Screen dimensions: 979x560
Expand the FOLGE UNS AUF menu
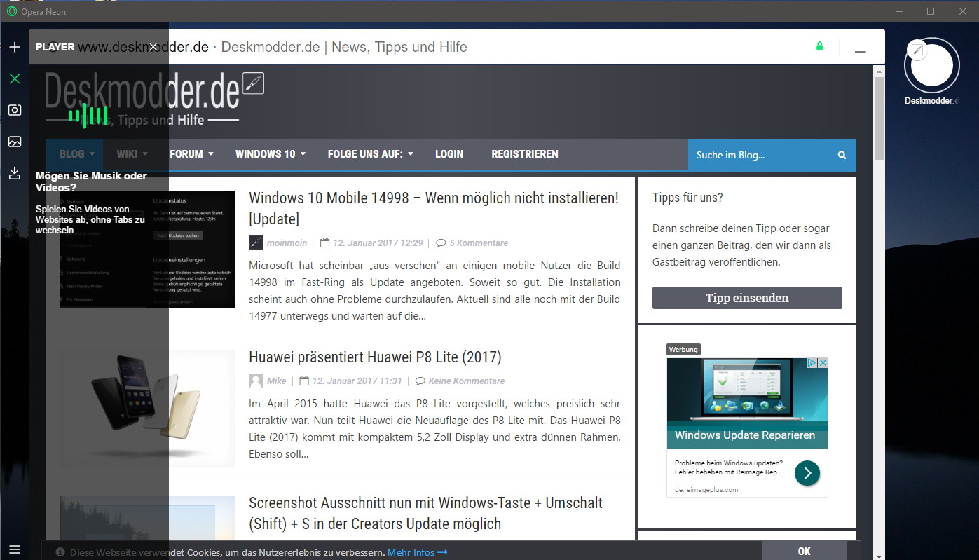coord(371,154)
